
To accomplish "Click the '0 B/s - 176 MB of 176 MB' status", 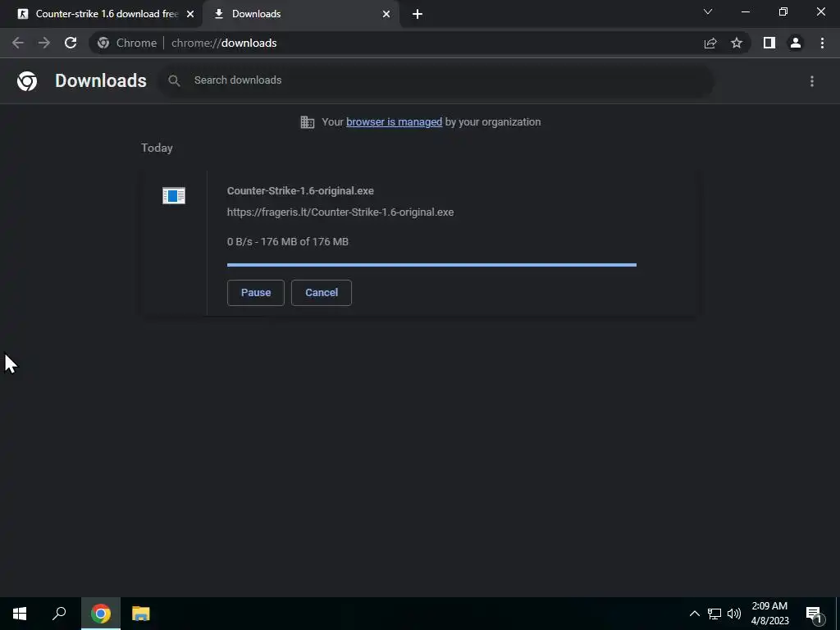I will pyautogui.click(x=288, y=242).
